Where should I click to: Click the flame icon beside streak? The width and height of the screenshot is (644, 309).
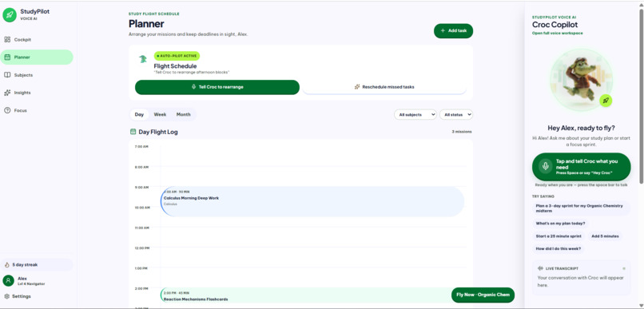click(x=7, y=264)
